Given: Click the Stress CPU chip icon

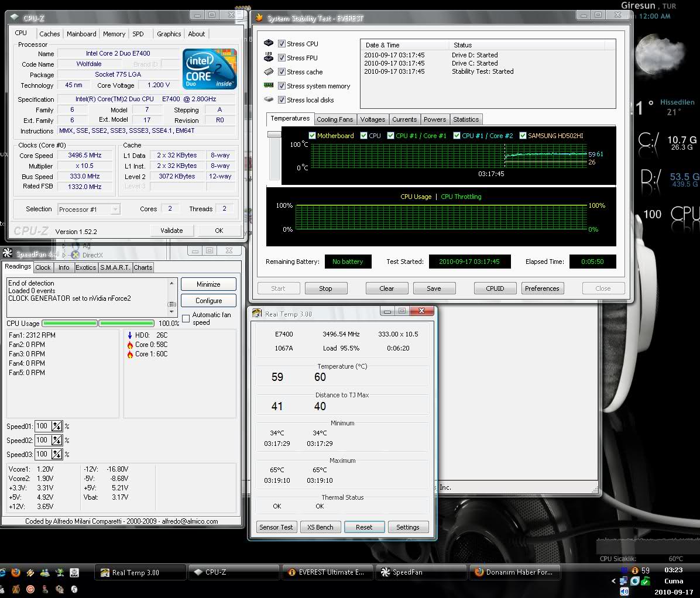Looking at the screenshot, I should pos(268,43).
